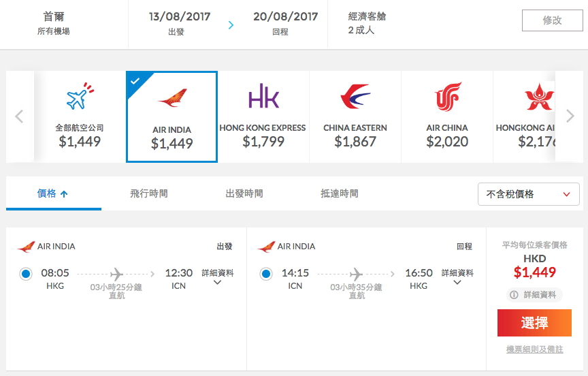Select the all airlines airplane icon
This screenshot has height=376, width=588.
point(80,96)
